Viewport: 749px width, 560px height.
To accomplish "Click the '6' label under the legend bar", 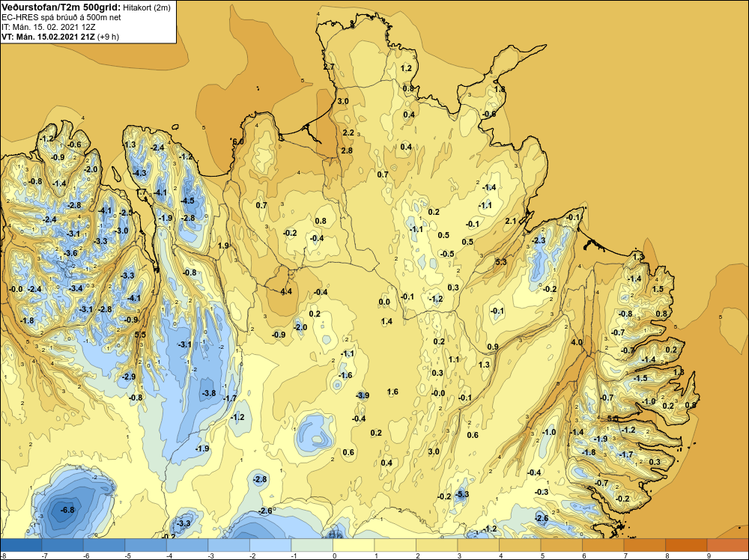I will 584,556.
